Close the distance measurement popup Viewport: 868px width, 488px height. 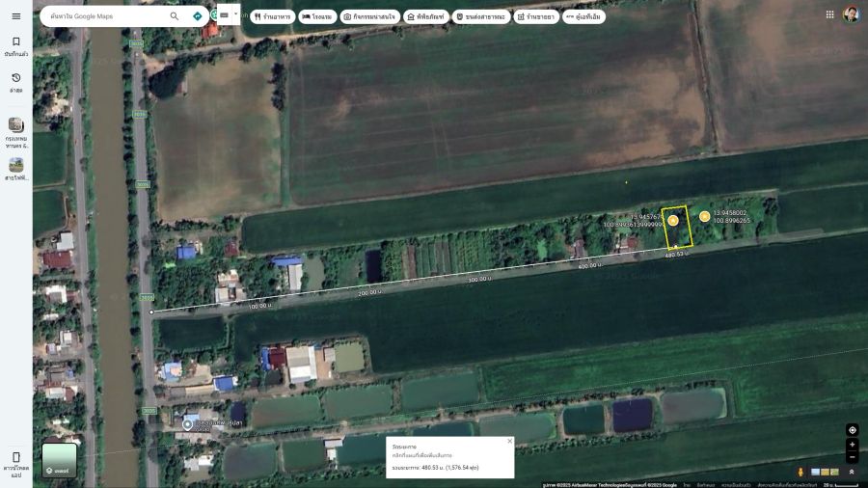pos(509,442)
